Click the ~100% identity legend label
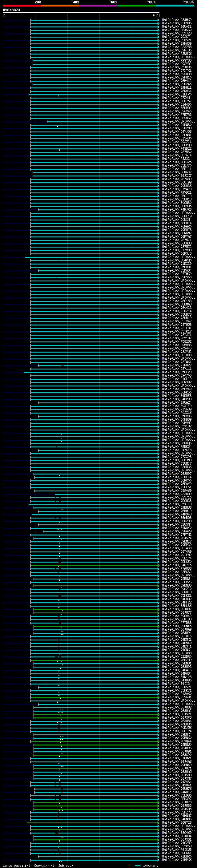The image size is (197, 868). click(x=188, y=2)
